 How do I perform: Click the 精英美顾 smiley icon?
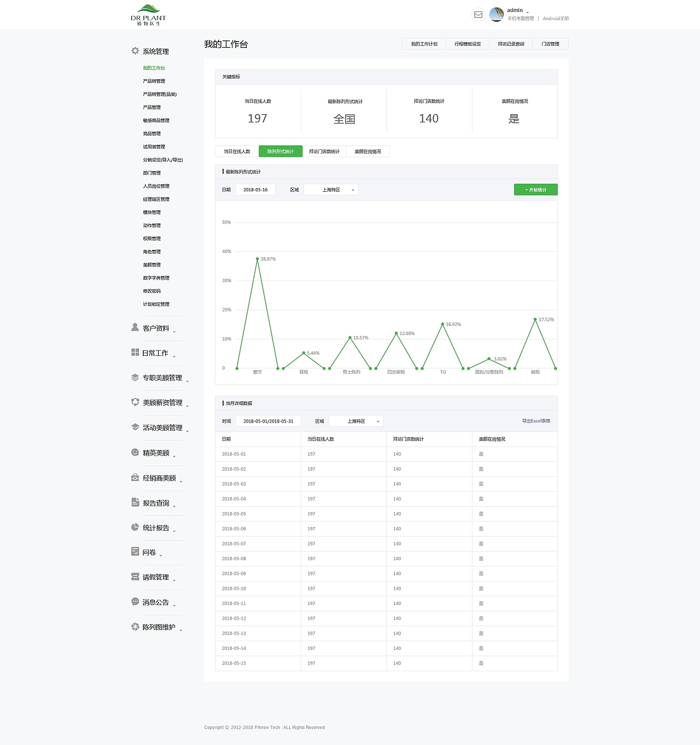135,452
